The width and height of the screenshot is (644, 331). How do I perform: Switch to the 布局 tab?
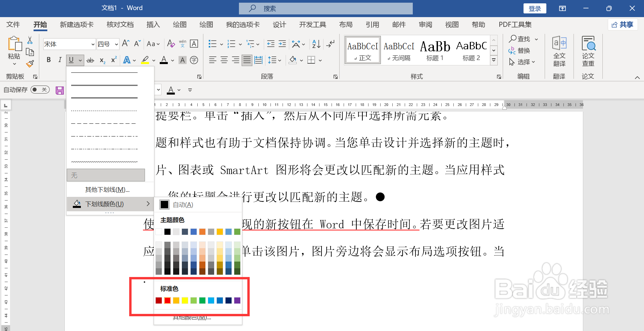[x=346, y=24]
